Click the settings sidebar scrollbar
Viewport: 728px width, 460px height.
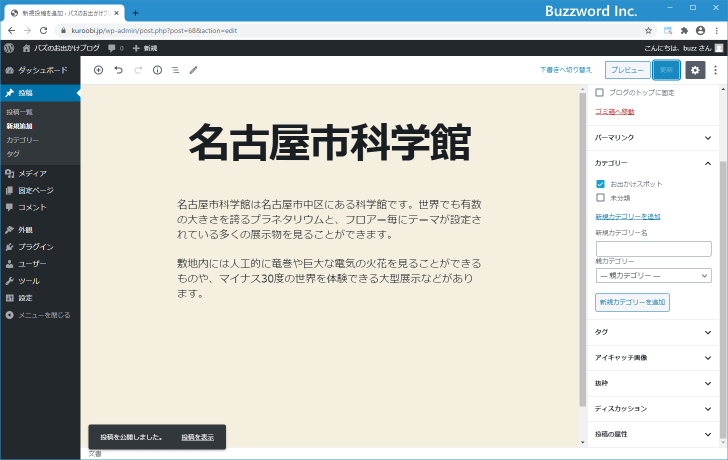click(723, 299)
